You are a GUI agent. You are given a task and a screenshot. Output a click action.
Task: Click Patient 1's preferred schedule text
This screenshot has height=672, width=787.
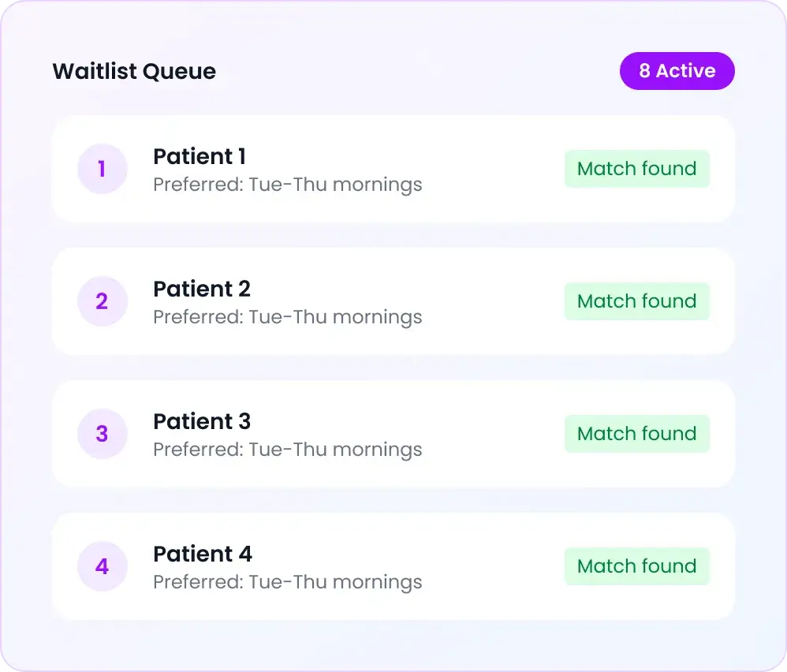pyautogui.click(x=287, y=185)
